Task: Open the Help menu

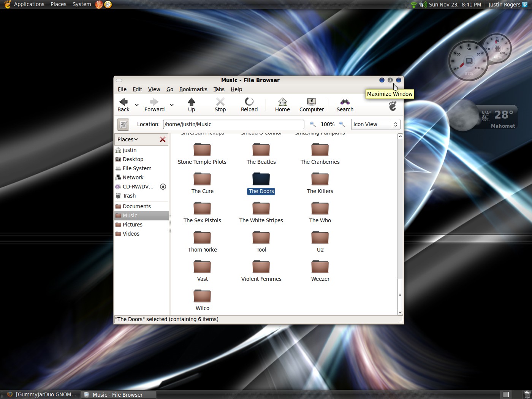Action: click(x=236, y=89)
